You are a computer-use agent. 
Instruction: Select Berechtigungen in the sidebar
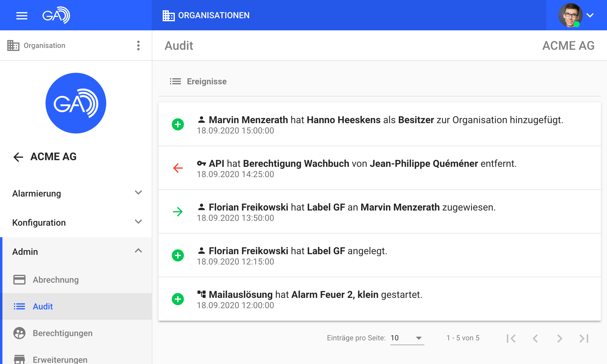(x=63, y=333)
